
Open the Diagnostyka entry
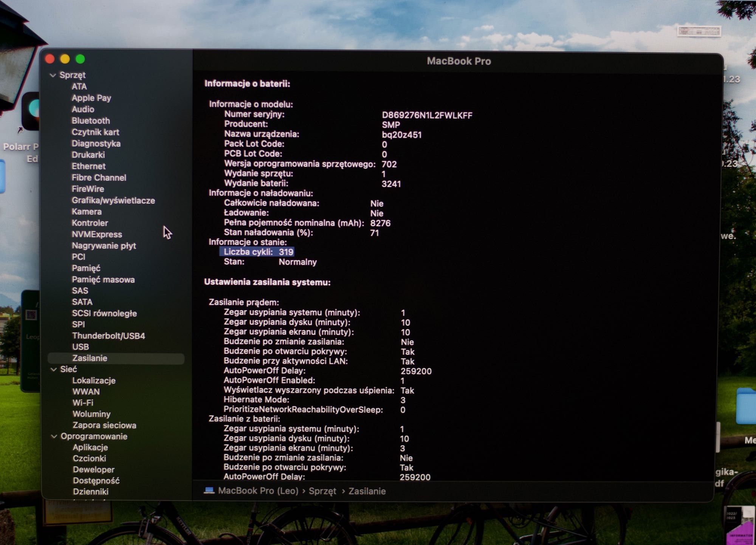coord(96,144)
